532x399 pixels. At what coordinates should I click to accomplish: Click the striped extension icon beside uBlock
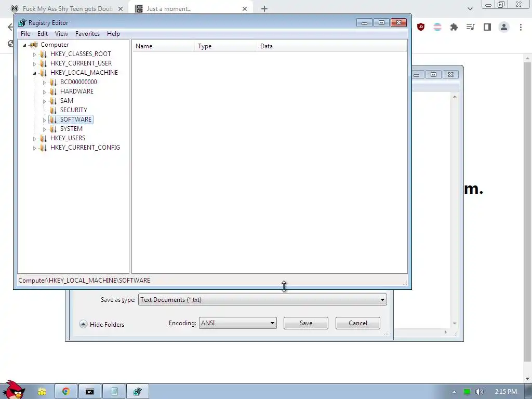coord(437,27)
